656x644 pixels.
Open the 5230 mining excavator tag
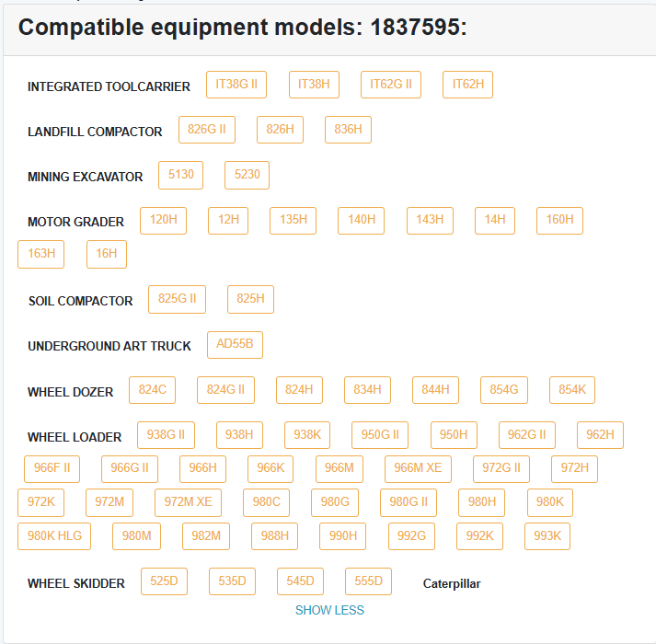tap(247, 175)
